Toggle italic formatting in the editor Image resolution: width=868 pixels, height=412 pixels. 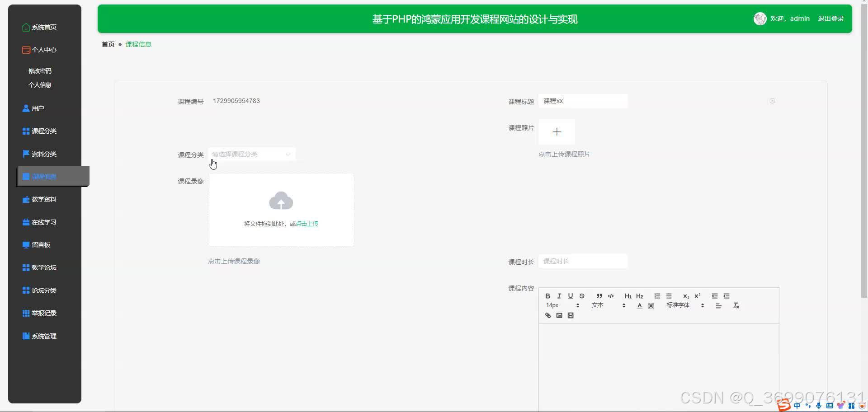[x=559, y=296]
